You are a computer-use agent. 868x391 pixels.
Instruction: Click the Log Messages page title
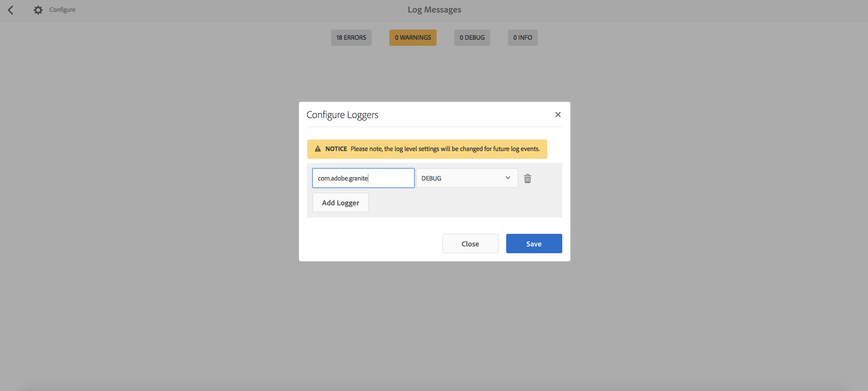434,10
